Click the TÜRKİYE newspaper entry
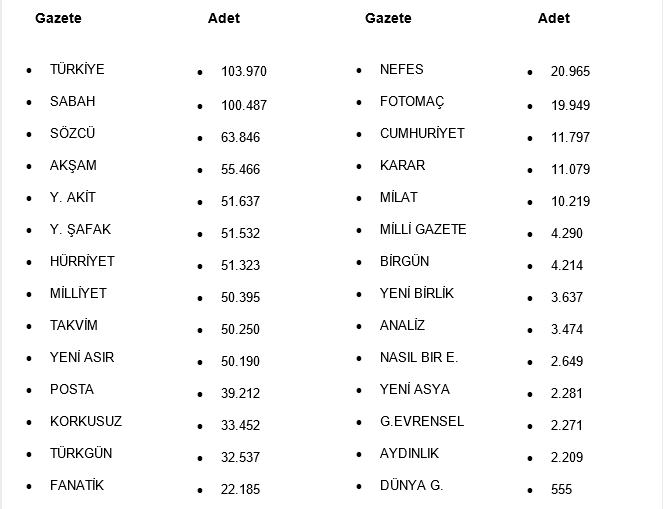The height and width of the screenshot is (509, 663). 77,69
